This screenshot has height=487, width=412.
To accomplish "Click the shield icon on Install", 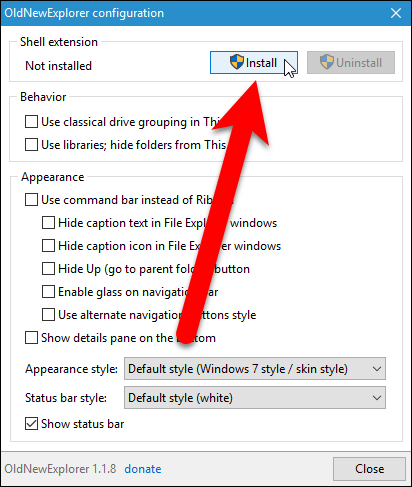I will tap(237, 62).
